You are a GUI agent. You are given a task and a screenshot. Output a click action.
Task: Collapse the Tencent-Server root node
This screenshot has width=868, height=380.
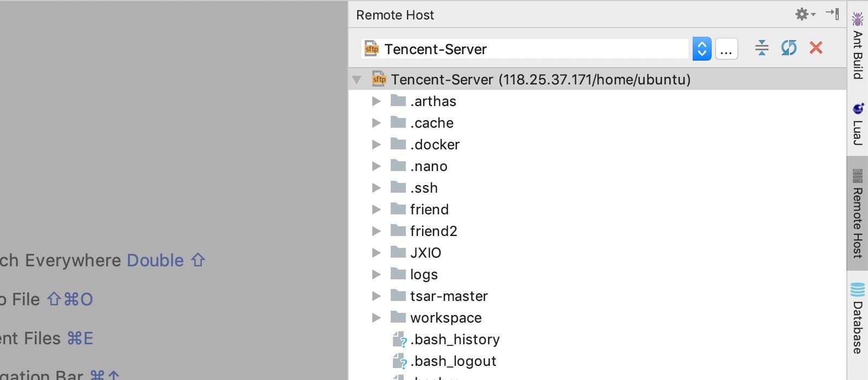[357, 80]
